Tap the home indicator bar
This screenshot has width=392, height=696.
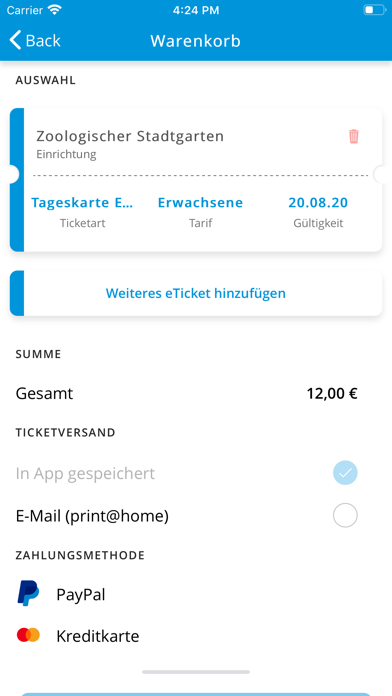196,672
